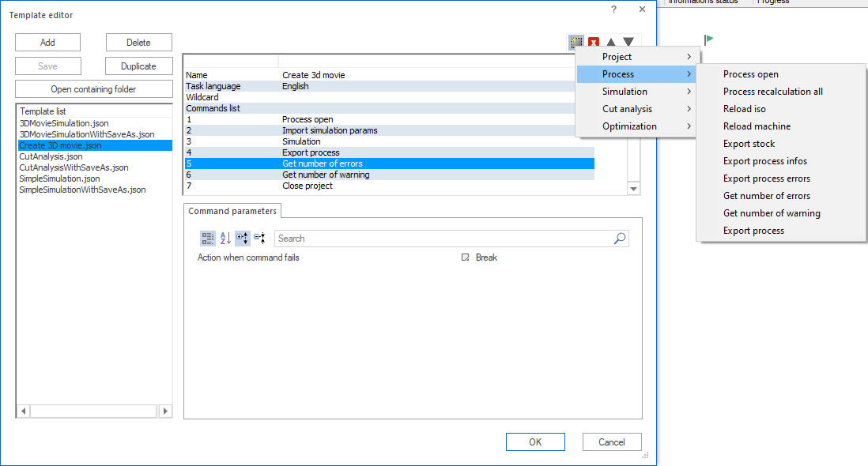Viewport: 868px width, 466px height.
Task: Select Reload machine from Process submenu
Action: pos(757,126)
